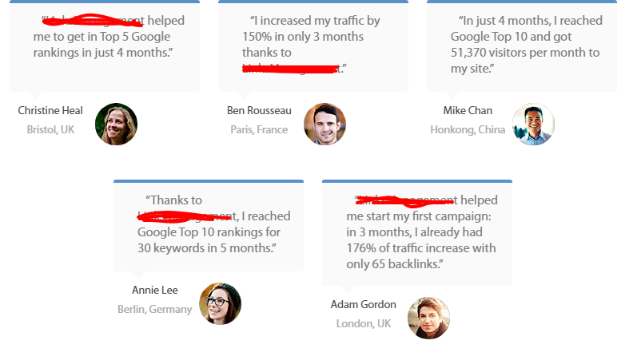Click the Adam Gordon name label

click(363, 305)
